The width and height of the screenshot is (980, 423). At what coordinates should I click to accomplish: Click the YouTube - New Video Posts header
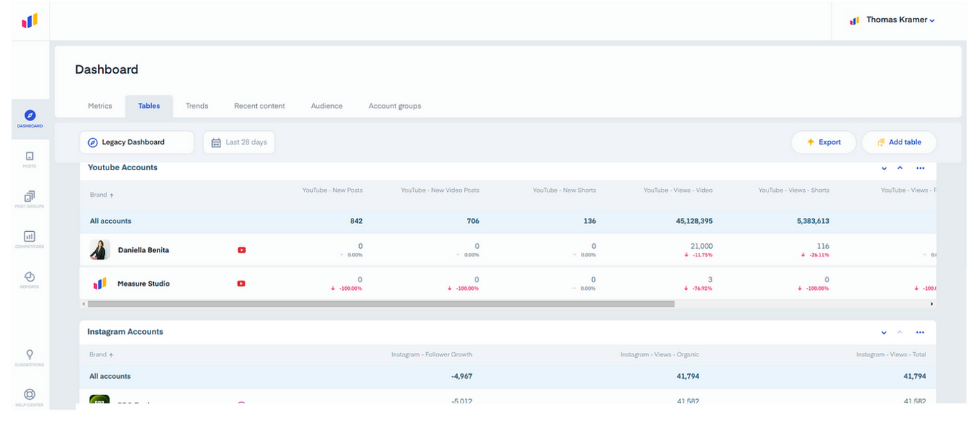tap(440, 190)
